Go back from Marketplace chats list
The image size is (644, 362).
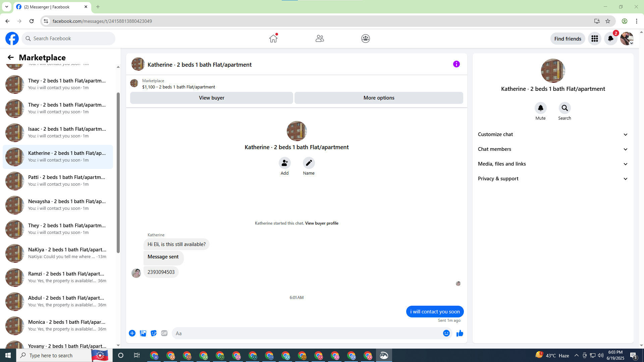[11, 57]
